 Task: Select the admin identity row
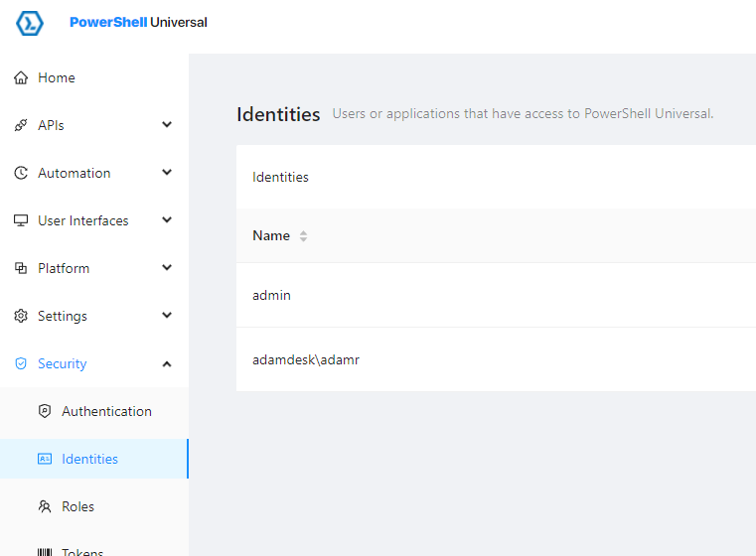click(496, 295)
